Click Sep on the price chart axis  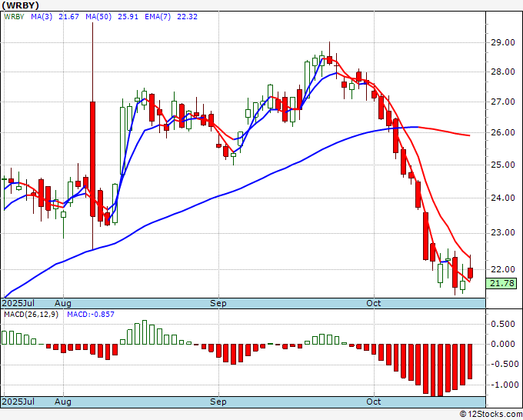coord(218,303)
